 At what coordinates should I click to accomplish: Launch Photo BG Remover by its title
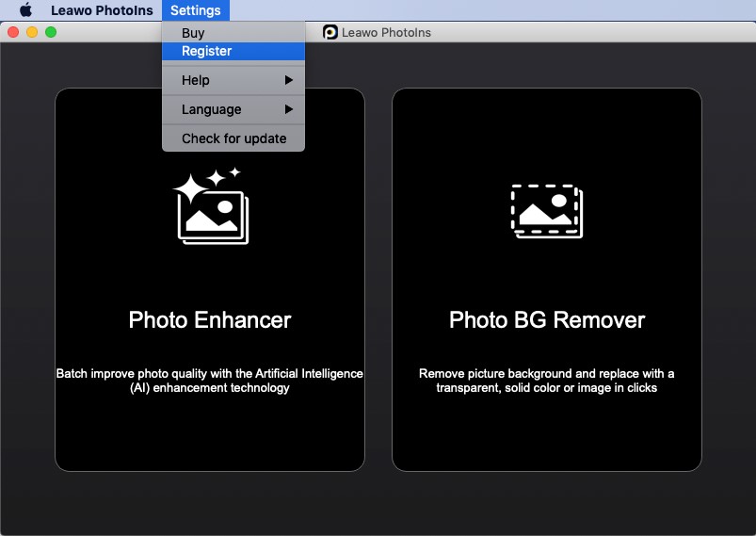pos(547,320)
